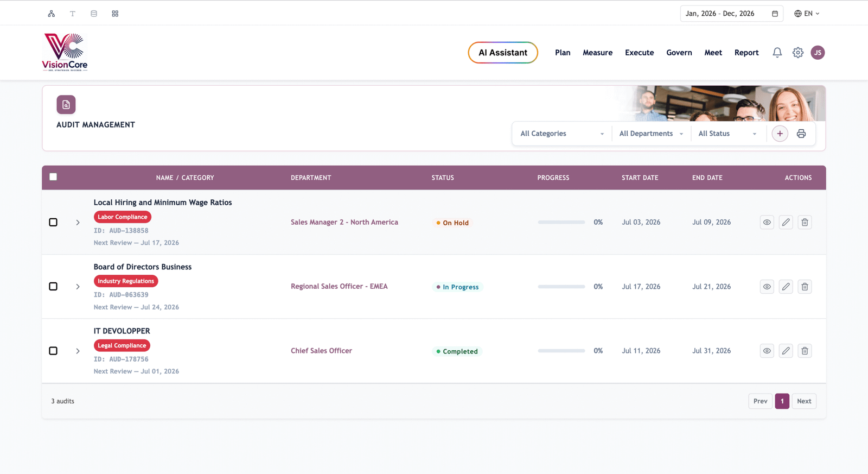Edit the IT DEVOLOPPER audit
868x474 pixels.
click(786, 351)
